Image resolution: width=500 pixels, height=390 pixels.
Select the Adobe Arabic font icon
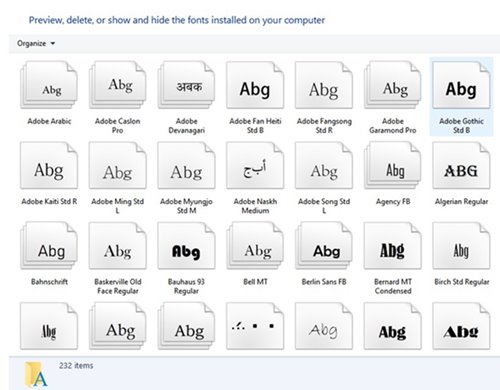[x=49, y=85]
